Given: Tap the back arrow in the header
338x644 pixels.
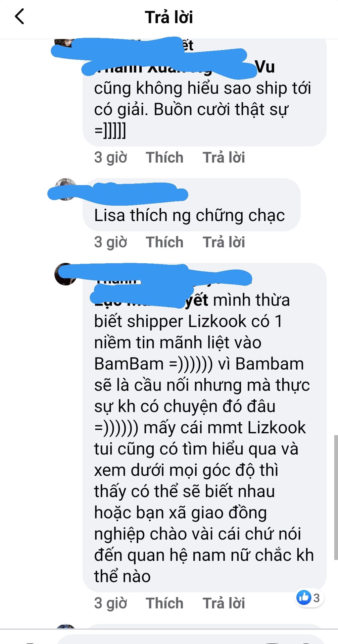Looking at the screenshot, I should pyautogui.click(x=20, y=16).
